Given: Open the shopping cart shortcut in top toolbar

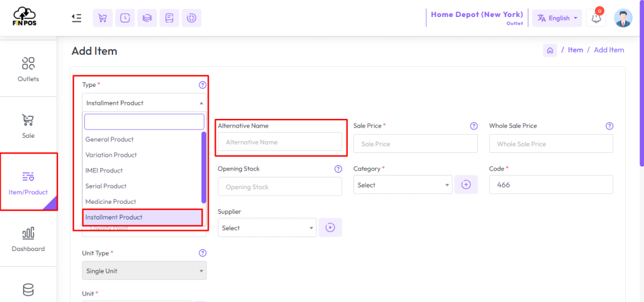Looking at the screenshot, I should (x=103, y=18).
